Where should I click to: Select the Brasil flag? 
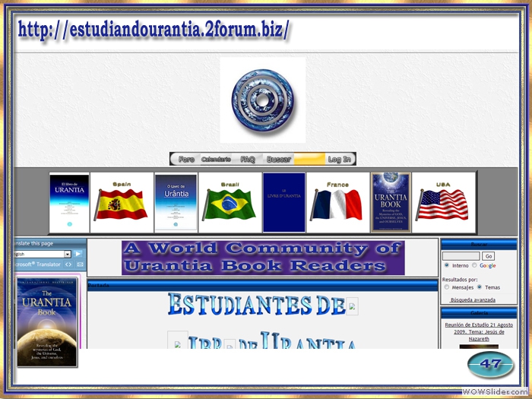[230, 203]
